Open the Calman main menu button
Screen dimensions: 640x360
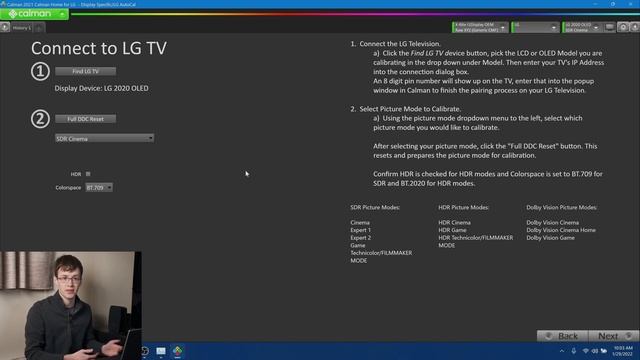(34, 14)
